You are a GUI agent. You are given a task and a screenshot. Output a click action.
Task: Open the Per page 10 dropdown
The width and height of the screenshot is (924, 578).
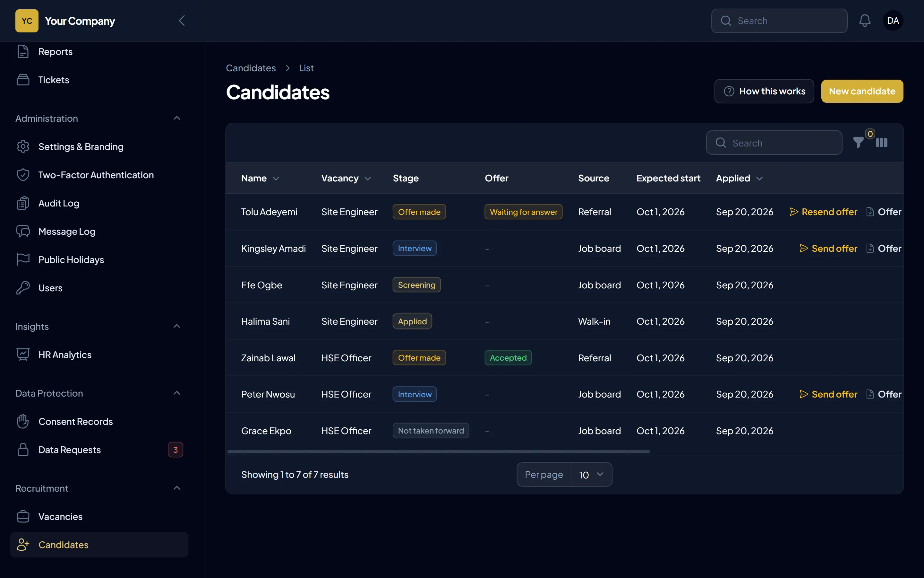[x=591, y=474]
